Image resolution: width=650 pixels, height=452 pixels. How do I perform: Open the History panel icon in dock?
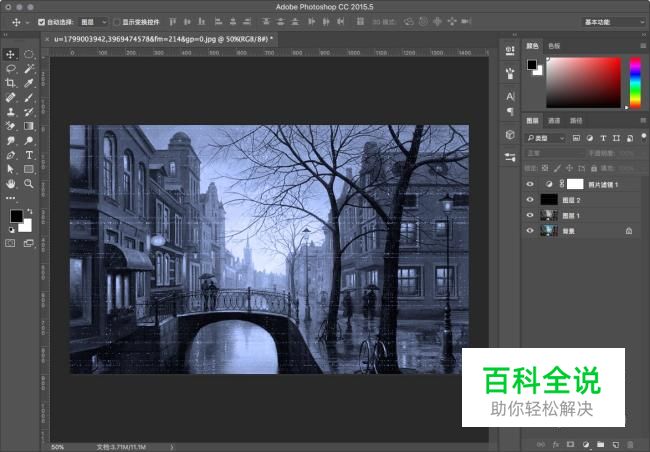click(x=510, y=51)
